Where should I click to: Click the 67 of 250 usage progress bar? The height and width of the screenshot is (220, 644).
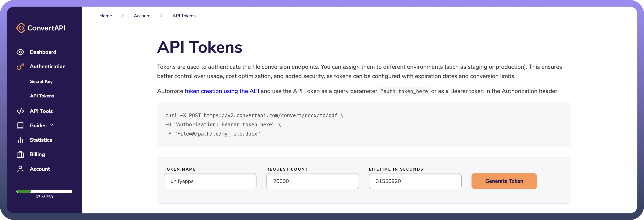click(44, 192)
